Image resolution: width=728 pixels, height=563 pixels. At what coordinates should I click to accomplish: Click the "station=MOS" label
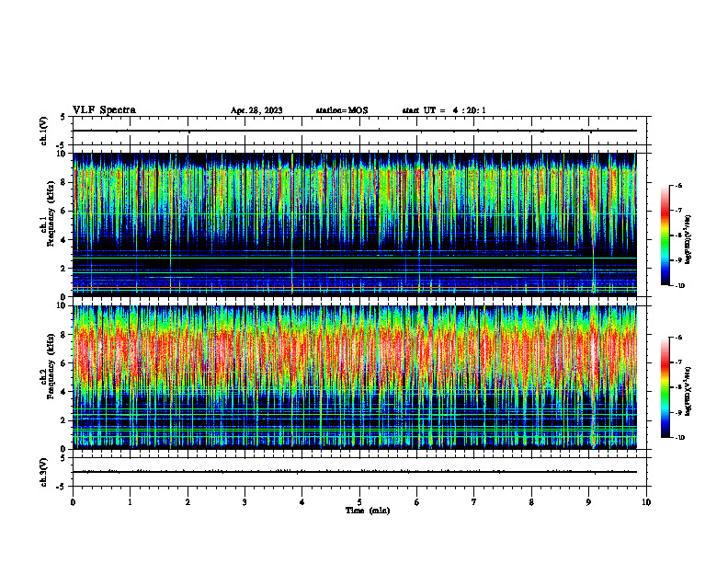click(342, 110)
